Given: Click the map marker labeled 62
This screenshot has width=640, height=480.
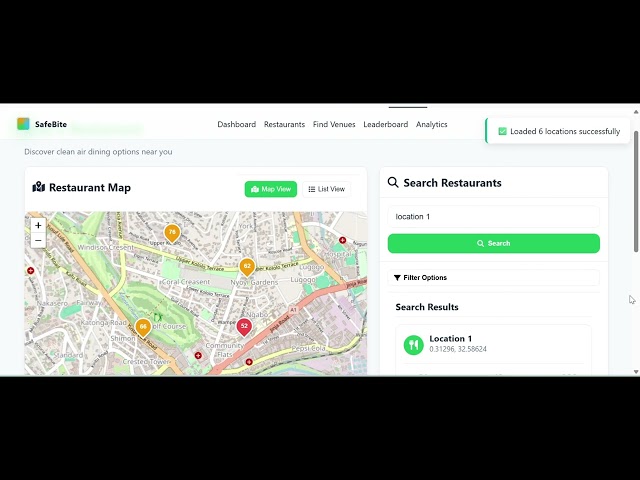Looking at the screenshot, I should click(x=247, y=268).
